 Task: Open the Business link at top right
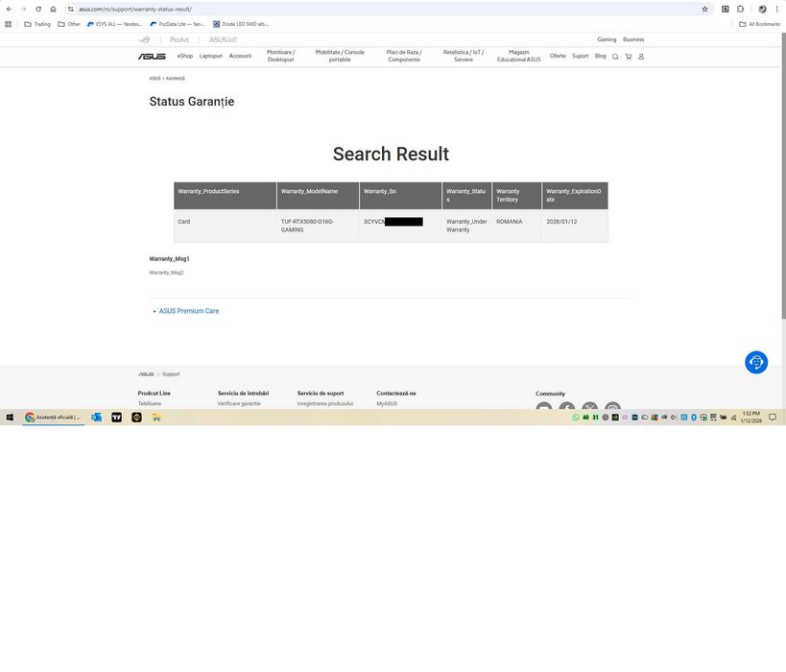633,39
